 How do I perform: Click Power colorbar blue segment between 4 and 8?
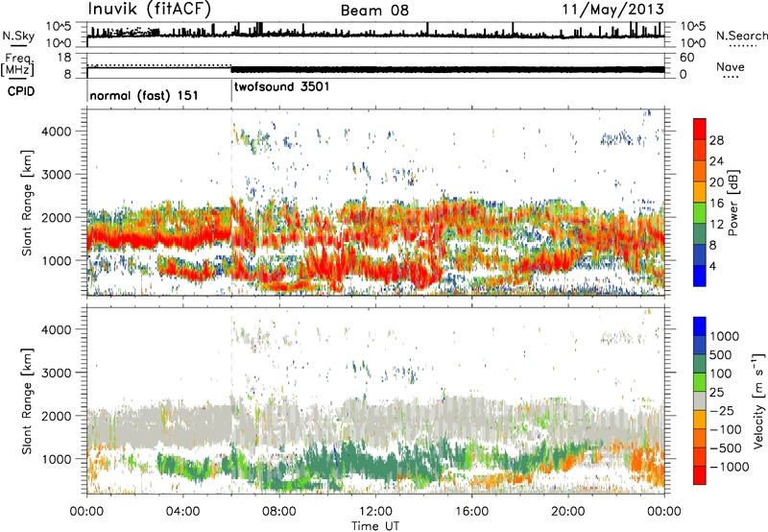point(700,254)
